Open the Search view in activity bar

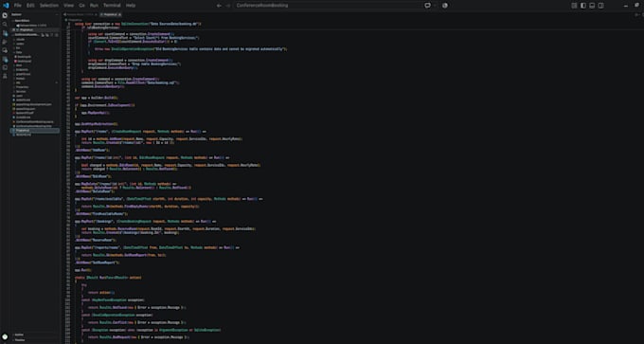(5, 25)
